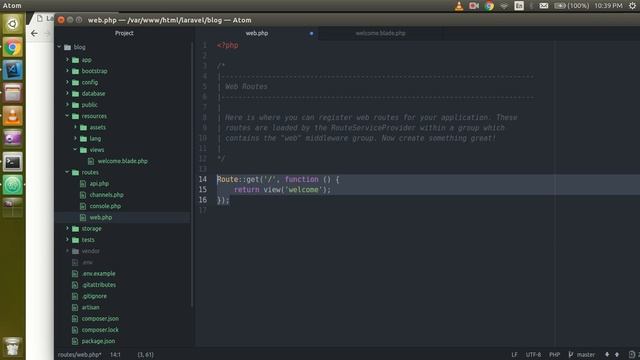The height and width of the screenshot is (360, 640).
Task: Open the Terminal from the dock
Action: pos(13,162)
